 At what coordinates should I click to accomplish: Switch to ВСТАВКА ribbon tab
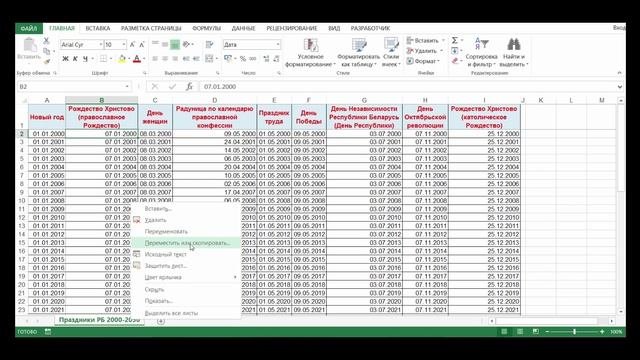point(98,28)
